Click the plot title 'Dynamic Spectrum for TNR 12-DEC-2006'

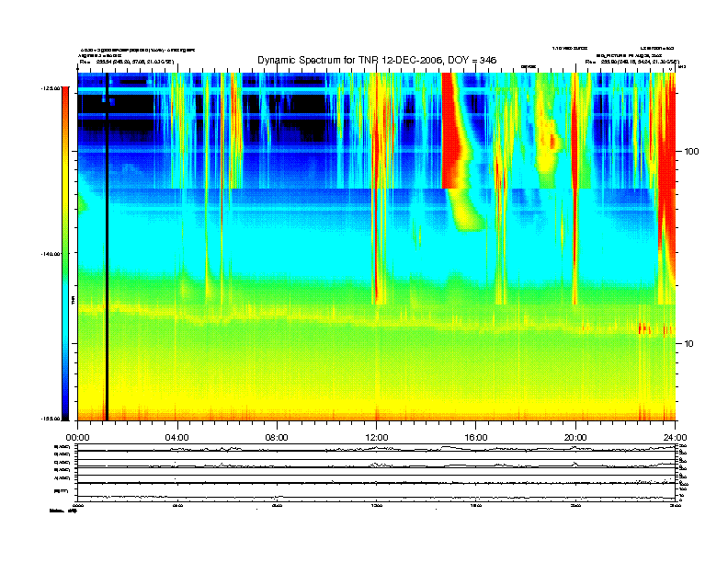coord(377,60)
